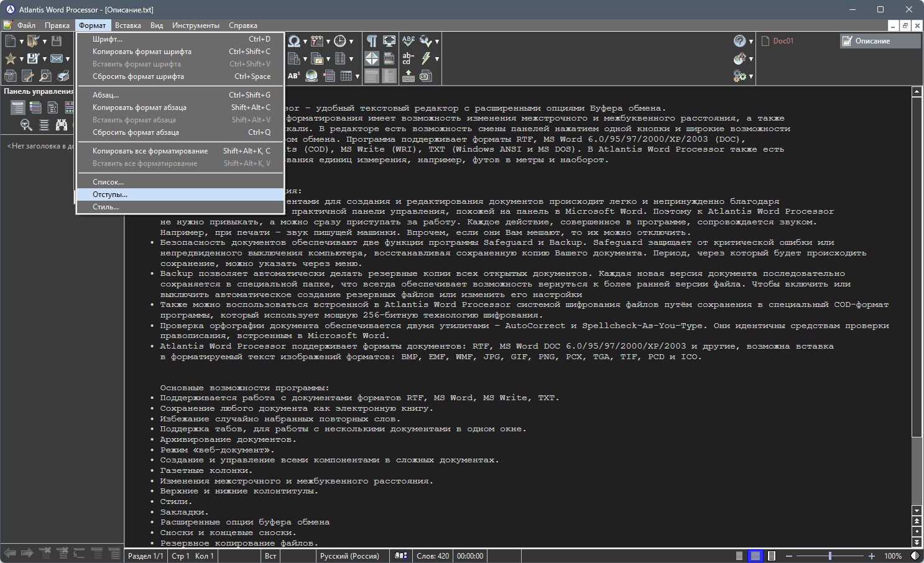Click the Русский (Россия) language indicator

(x=349, y=556)
